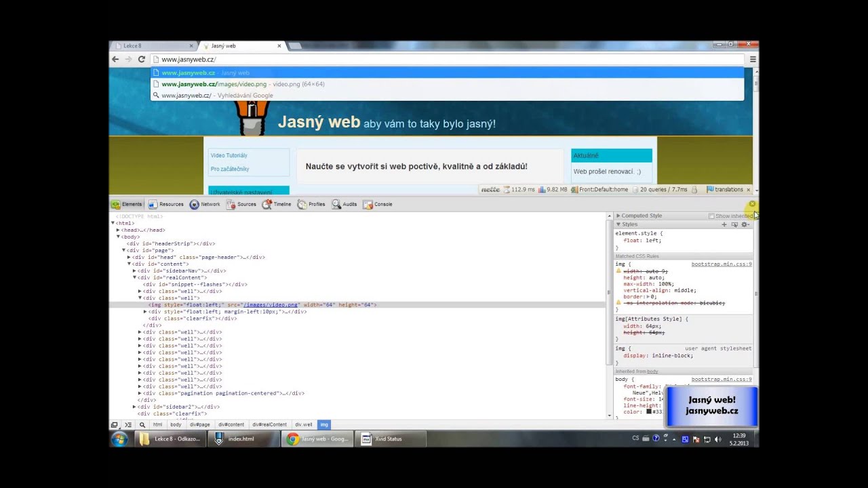
Task: Select the Jasný web browser tab
Action: 242,45
